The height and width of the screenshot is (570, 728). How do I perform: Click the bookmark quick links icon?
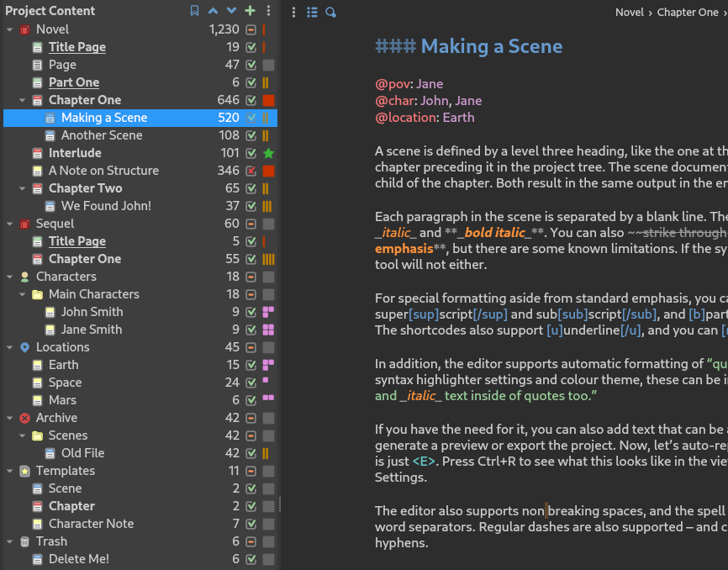194,11
